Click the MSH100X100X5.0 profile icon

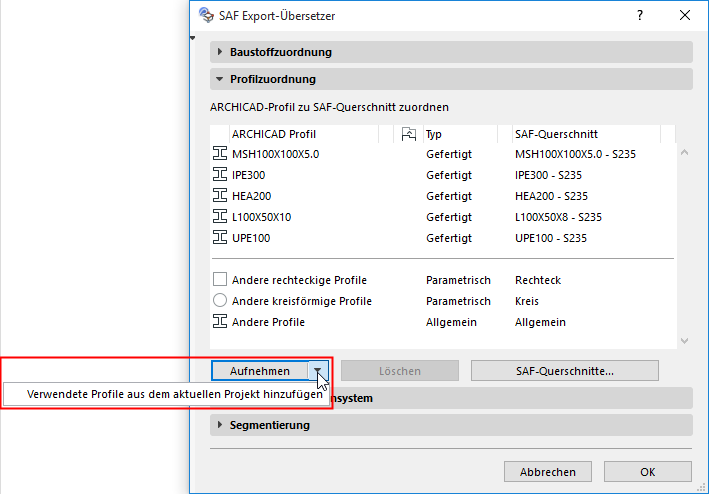point(220,154)
